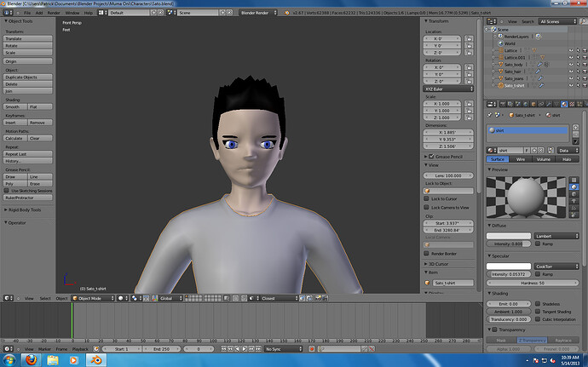Open the Lambert diffuse shader dropdown
This screenshot has height=367, width=588.
(556, 236)
